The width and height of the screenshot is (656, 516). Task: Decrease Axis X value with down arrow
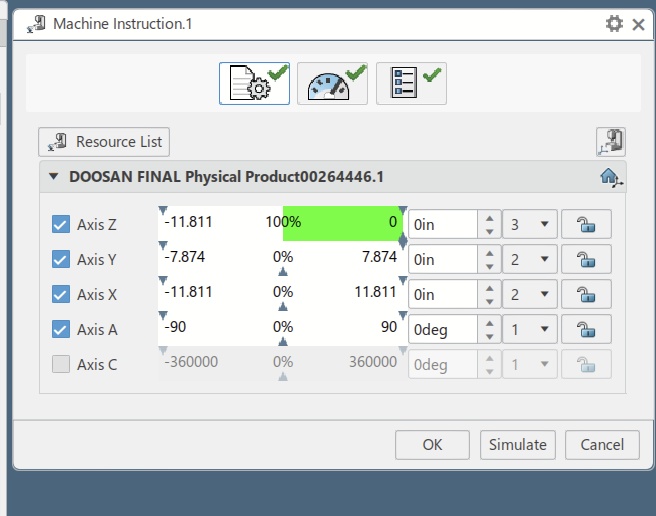(489, 301)
